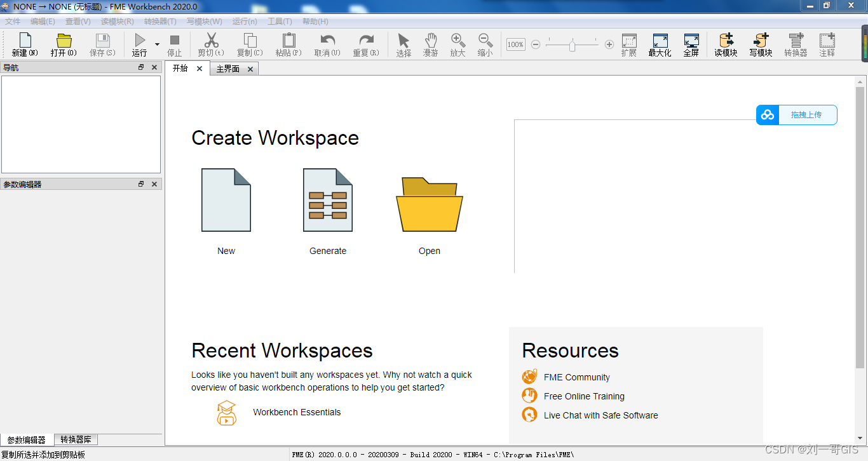
Task: Click the 注释 annotation toolbar icon
Action: point(827,41)
